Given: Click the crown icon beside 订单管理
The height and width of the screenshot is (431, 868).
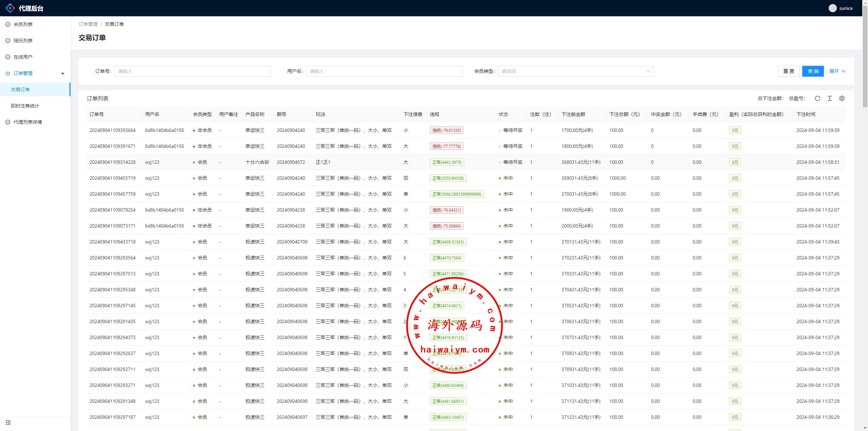Looking at the screenshot, I should 8,73.
